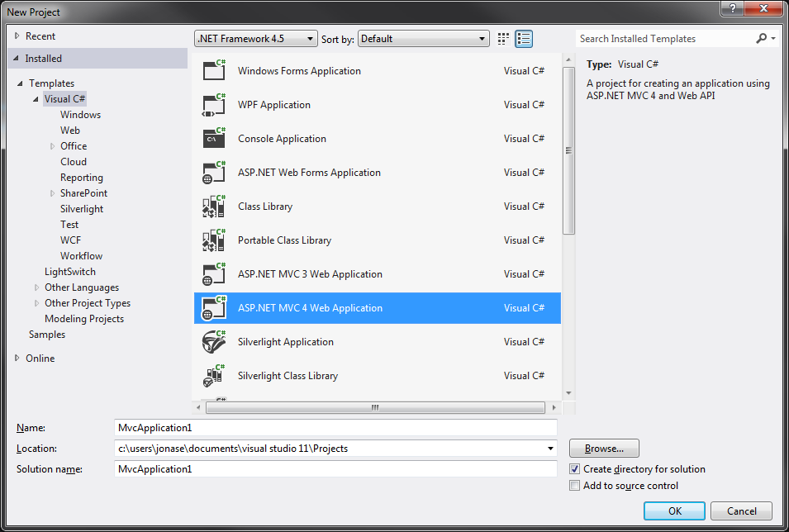The width and height of the screenshot is (789, 532).
Task: Click the Class Library template icon
Action: (213, 206)
